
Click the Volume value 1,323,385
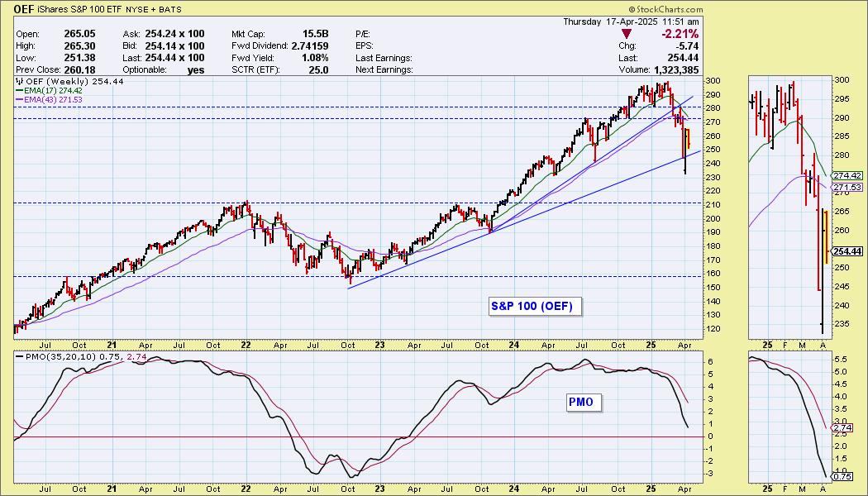(675, 69)
